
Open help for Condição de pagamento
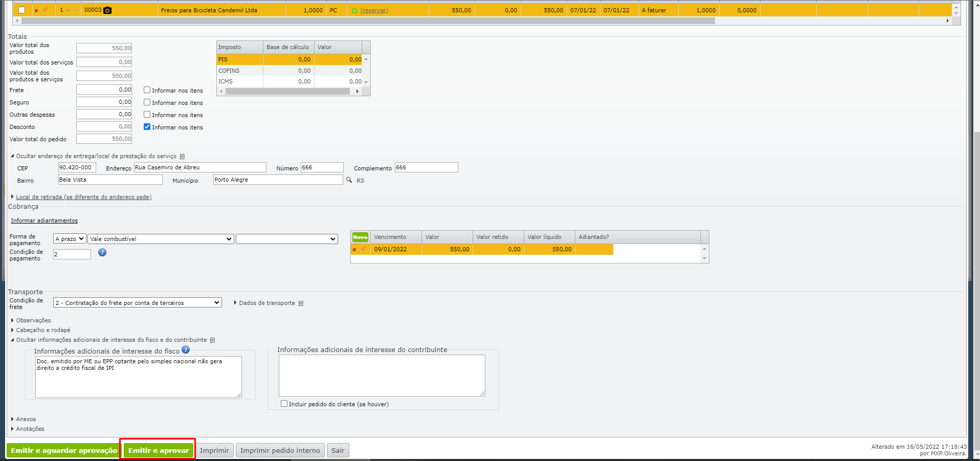[x=102, y=252]
